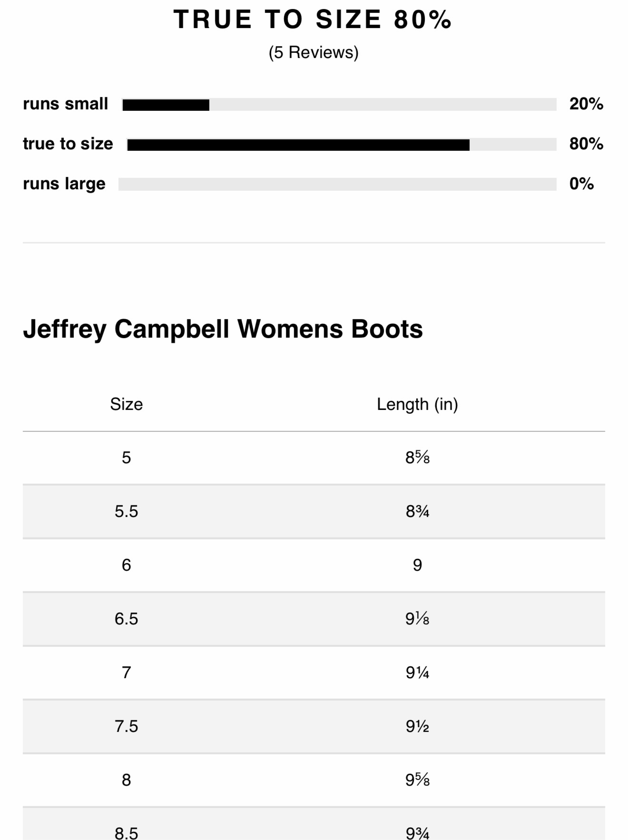This screenshot has height=840, width=628.
Task: Click the 80% true to size percentage
Action: tap(586, 144)
